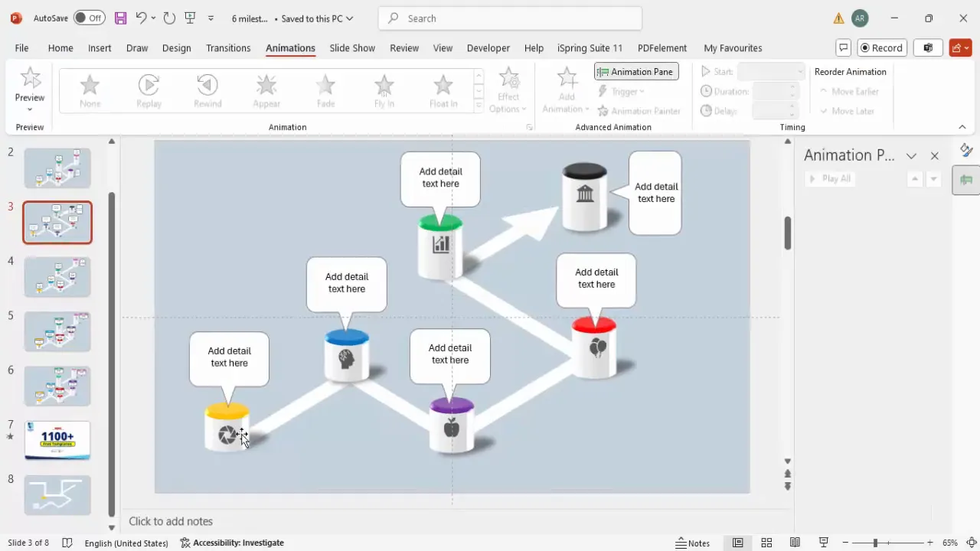Click Move Later reorder button

[846, 111]
